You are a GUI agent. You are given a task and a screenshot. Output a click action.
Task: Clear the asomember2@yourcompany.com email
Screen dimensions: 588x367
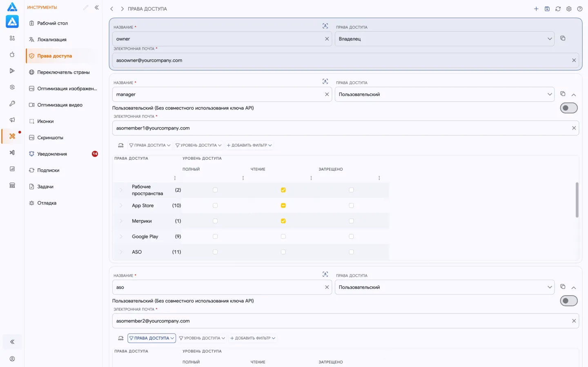coord(574,321)
